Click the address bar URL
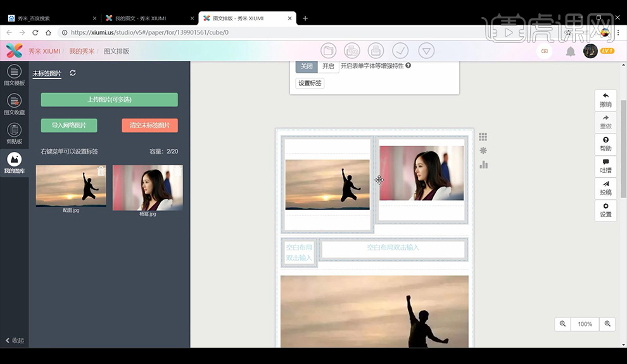The width and height of the screenshot is (627, 364). (149, 32)
